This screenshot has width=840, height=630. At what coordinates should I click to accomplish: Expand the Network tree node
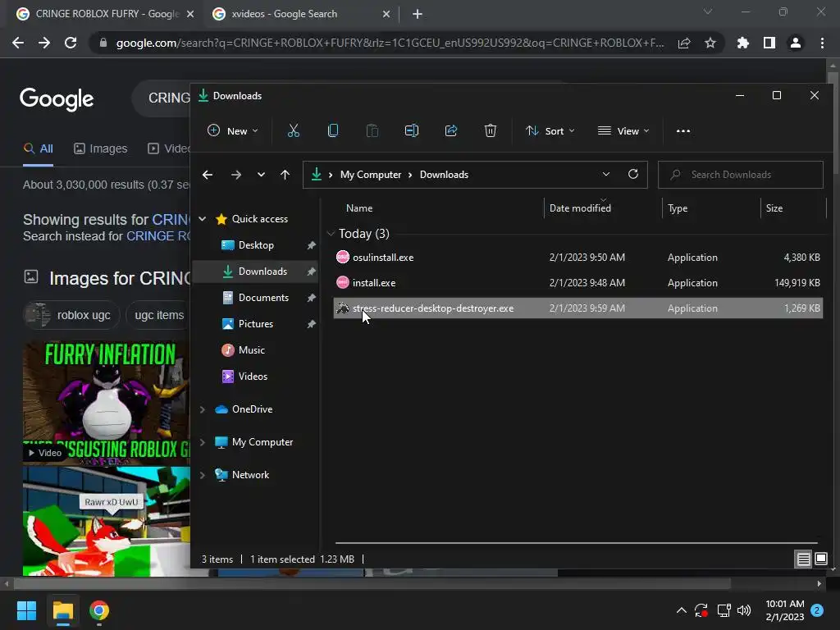pyautogui.click(x=203, y=475)
